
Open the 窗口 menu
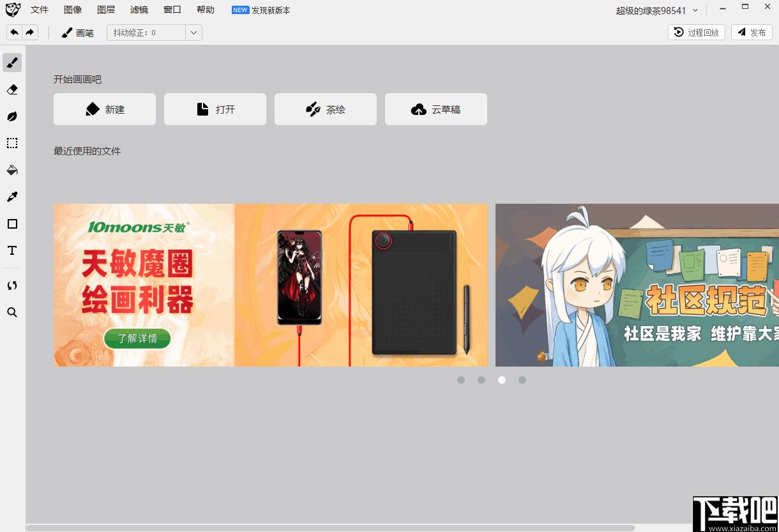172,10
